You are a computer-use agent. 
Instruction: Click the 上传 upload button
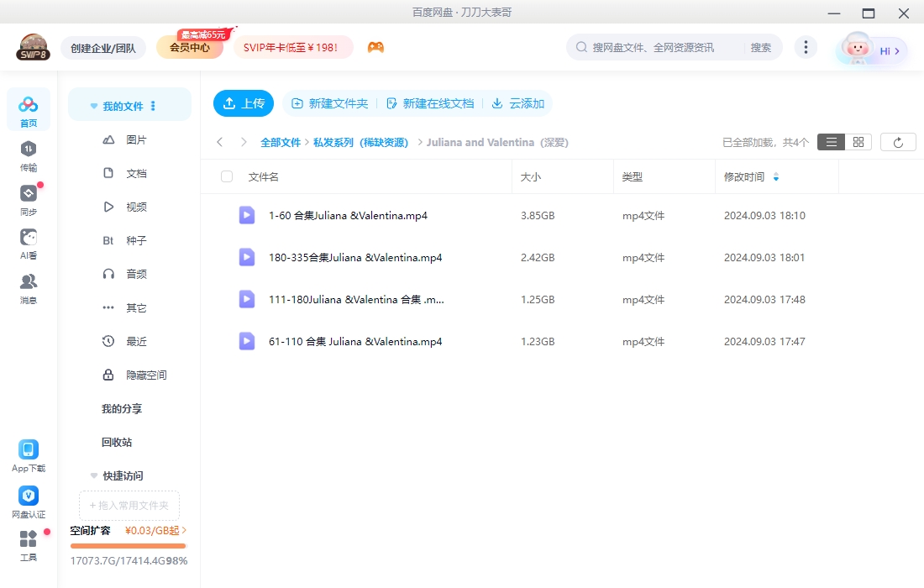click(244, 103)
